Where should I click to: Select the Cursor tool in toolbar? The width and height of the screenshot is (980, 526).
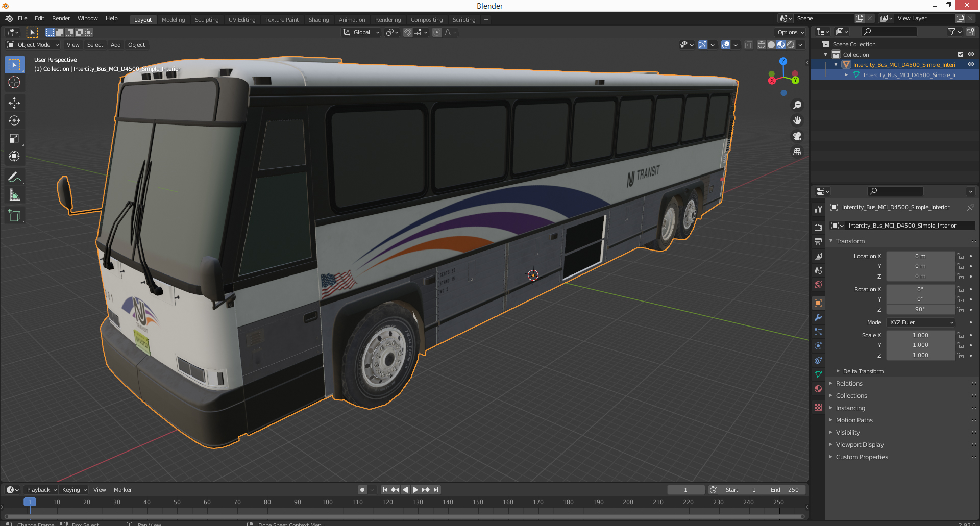[x=14, y=82]
